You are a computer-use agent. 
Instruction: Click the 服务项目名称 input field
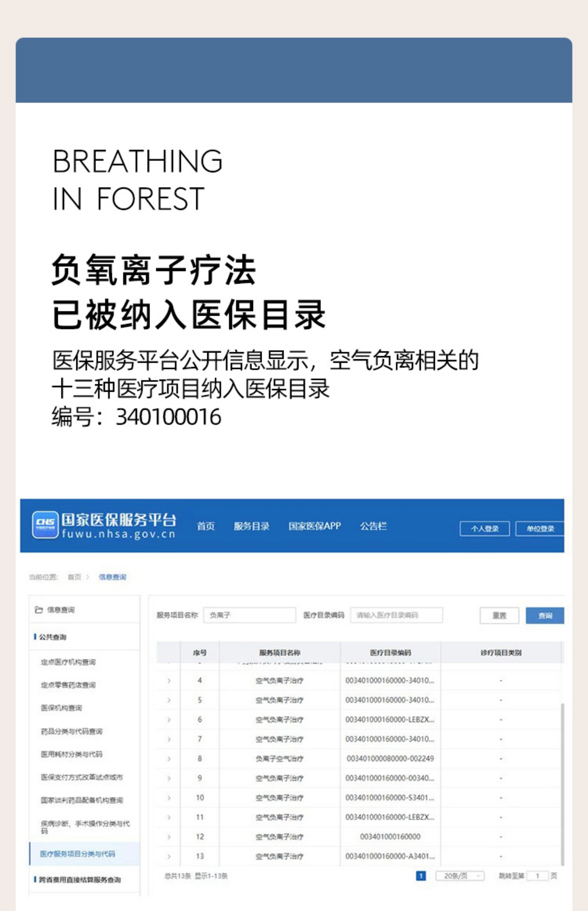250,615
